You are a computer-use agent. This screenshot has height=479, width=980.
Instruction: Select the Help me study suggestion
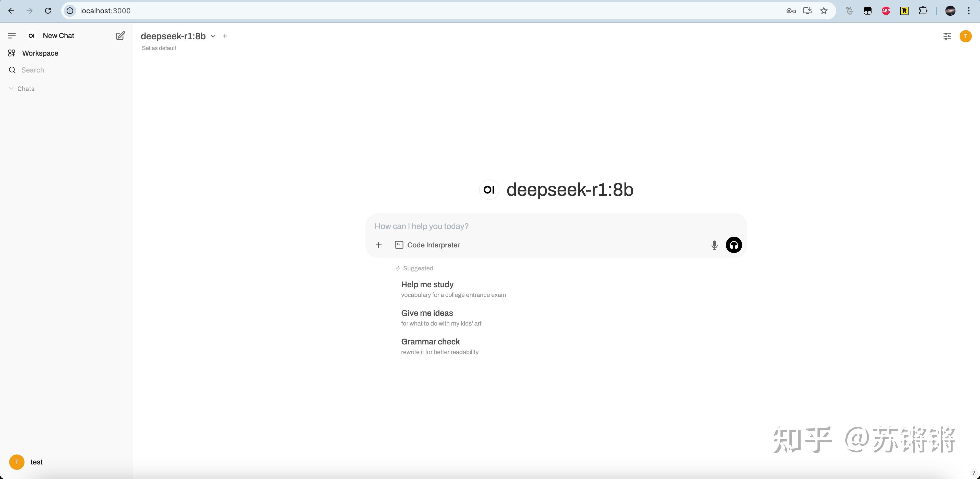[x=427, y=284]
